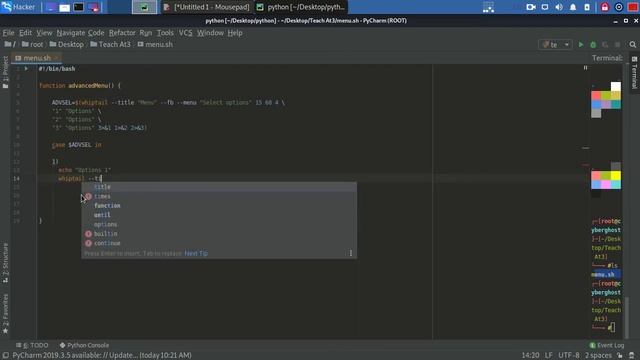This screenshot has height=360, width=640.
Task: Open Search Everywhere magnifier icon
Action: pyautogui.click(x=633, y=44)
